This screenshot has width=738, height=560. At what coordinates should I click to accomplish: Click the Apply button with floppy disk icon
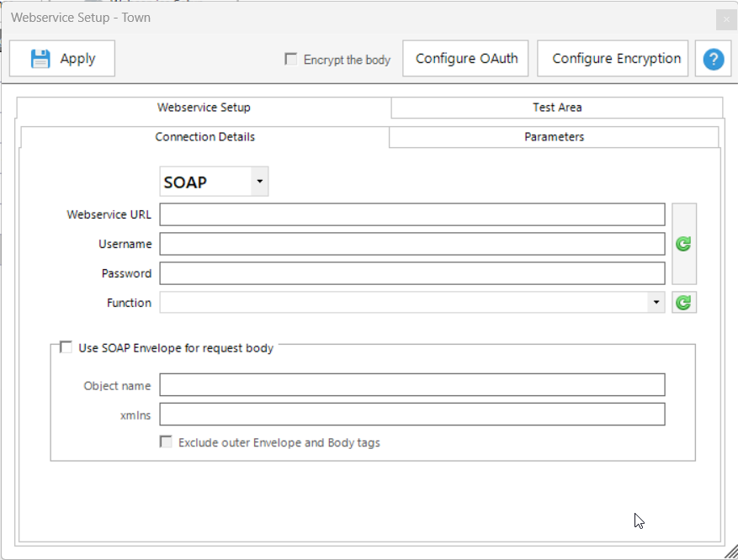[62, 59]
